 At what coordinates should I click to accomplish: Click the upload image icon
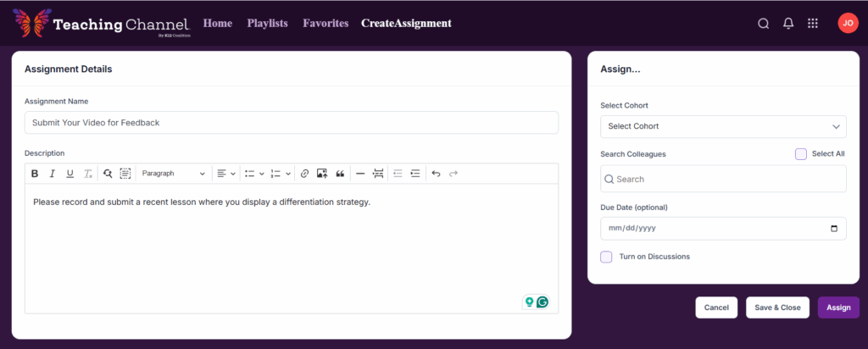point(322,174)
